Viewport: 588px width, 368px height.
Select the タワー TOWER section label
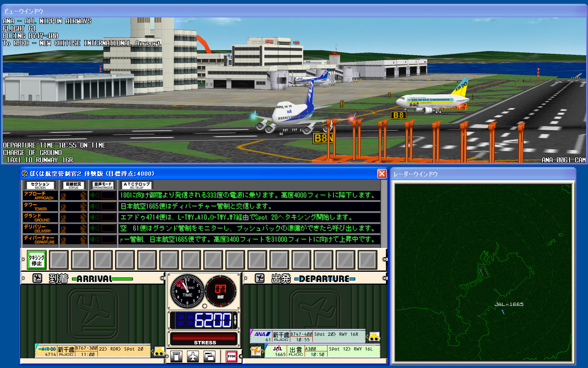coord(40,207)
